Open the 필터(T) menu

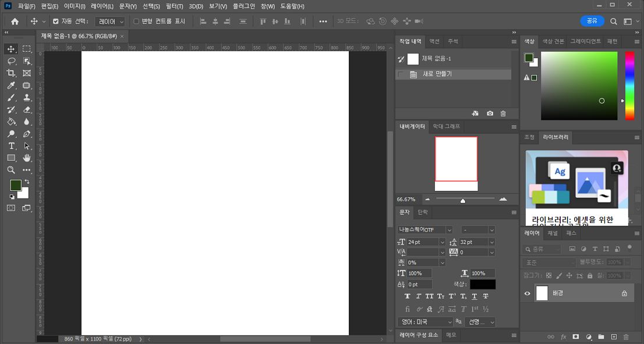(x=175, y=6)
